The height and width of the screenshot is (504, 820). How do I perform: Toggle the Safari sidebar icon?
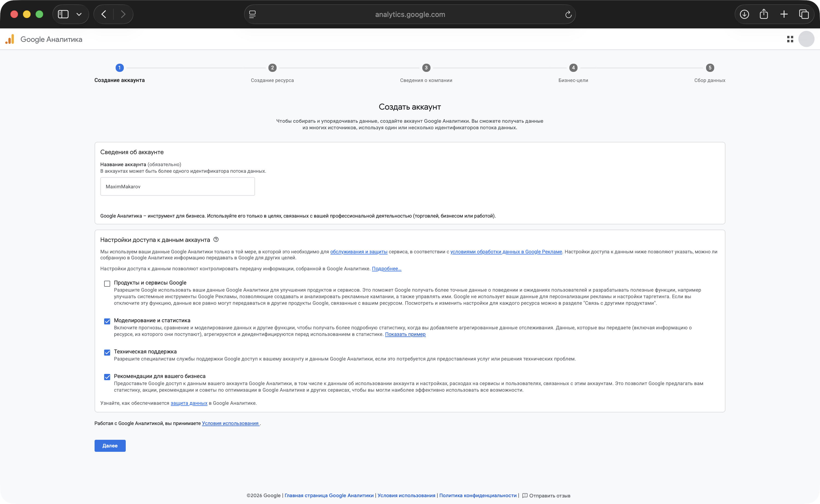[x=63, y=14]
